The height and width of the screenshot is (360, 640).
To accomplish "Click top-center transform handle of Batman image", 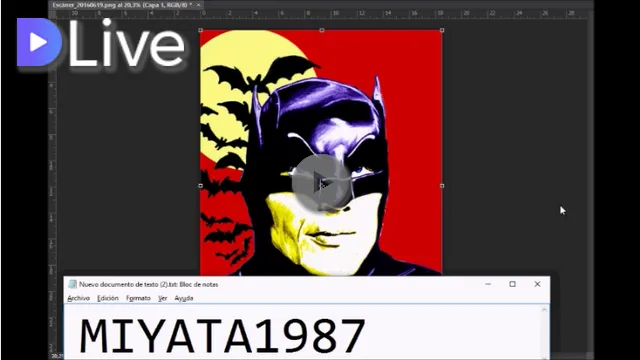I will coord(322,30).
